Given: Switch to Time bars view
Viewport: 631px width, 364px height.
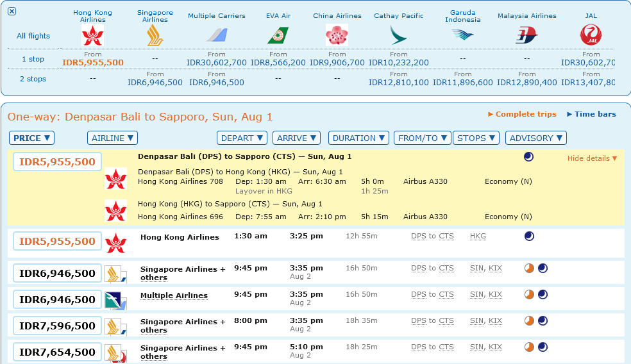Looking at the screenshot, I should click(x=591, y=114).
